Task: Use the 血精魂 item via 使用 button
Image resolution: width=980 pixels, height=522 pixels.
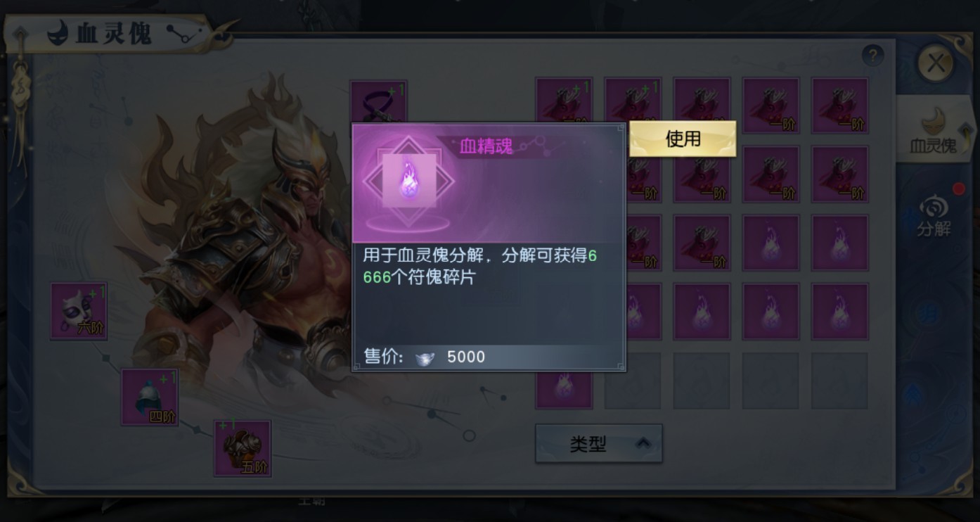Action: (683, 139)
